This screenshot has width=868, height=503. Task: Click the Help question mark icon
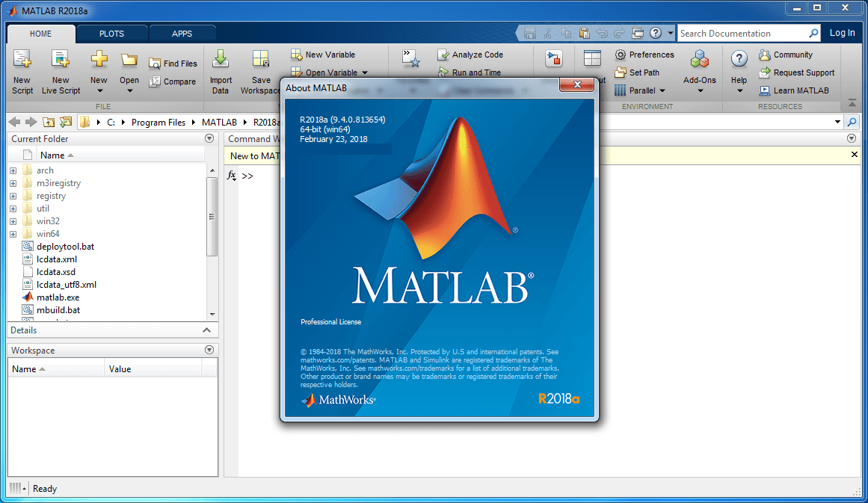tap(739, 58)
